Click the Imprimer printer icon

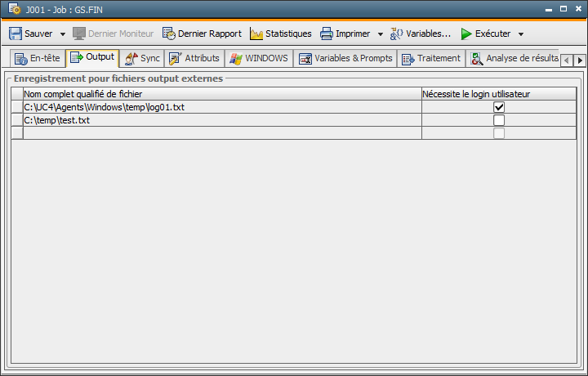[x=327, y=34]
